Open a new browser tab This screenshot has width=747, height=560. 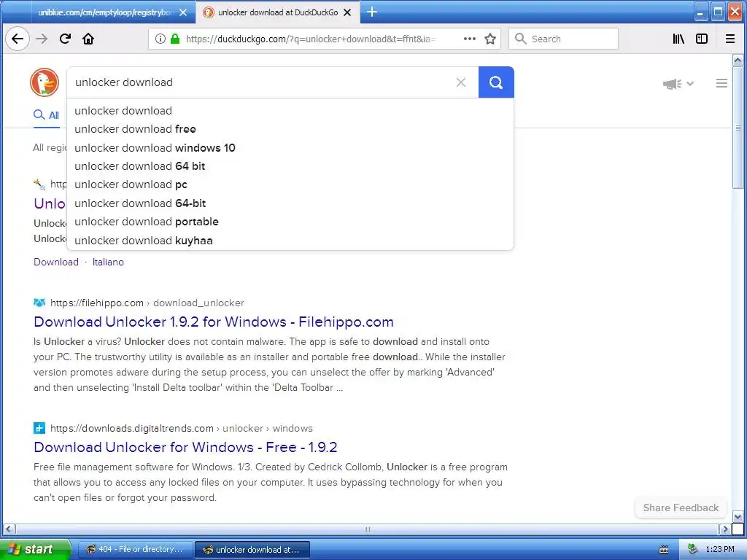click(x=372, y=12)
